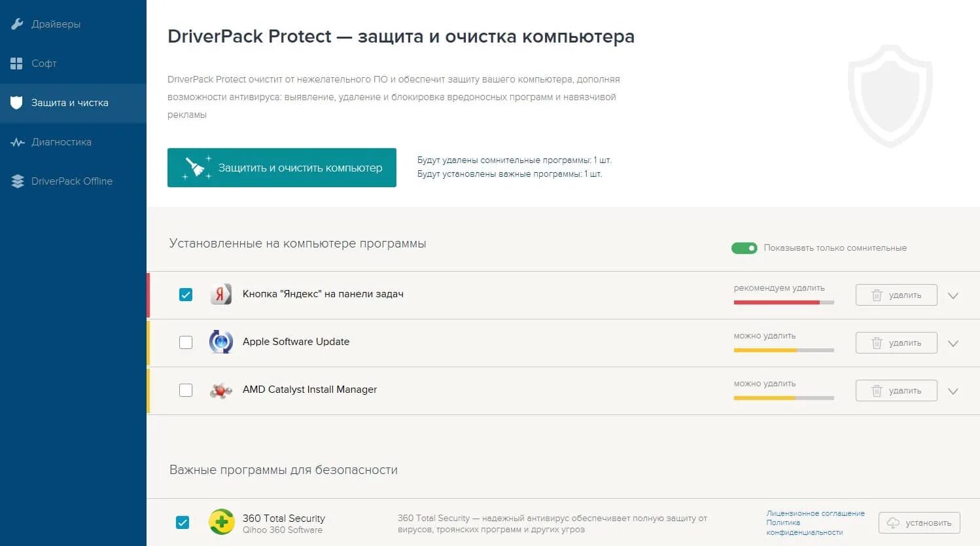Click the broom icon on the protect button

196,168
